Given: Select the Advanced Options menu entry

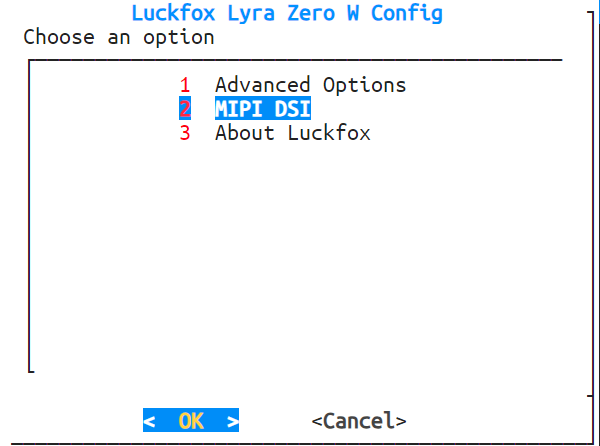Looking at the screenshot, I should coord(310,85).
